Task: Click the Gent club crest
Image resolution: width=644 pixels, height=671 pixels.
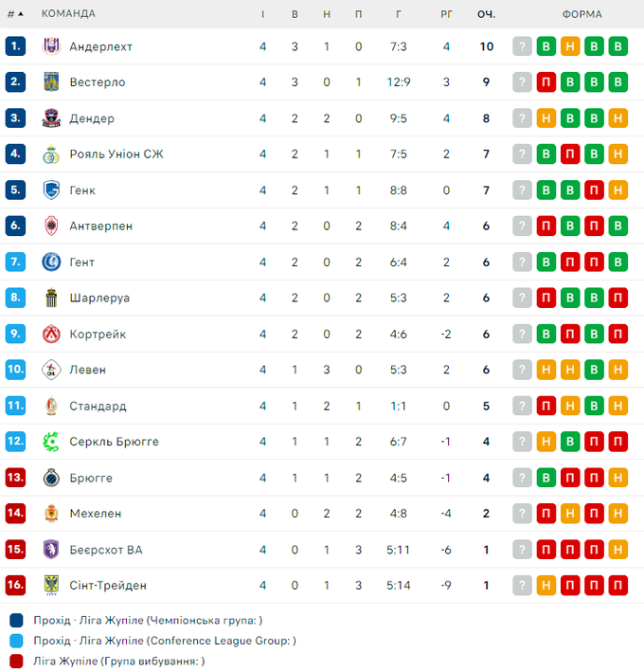Action: (x=51, y=263)
